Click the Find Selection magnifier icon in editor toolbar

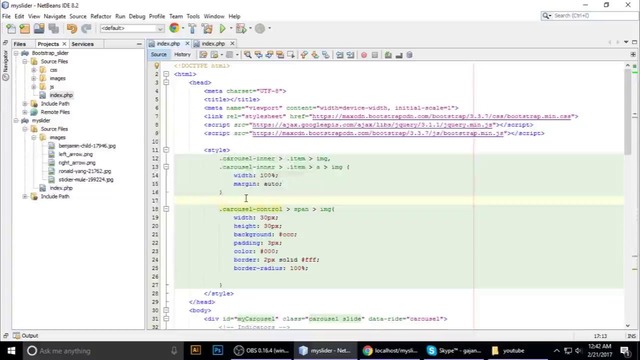[x=248, y=55]
